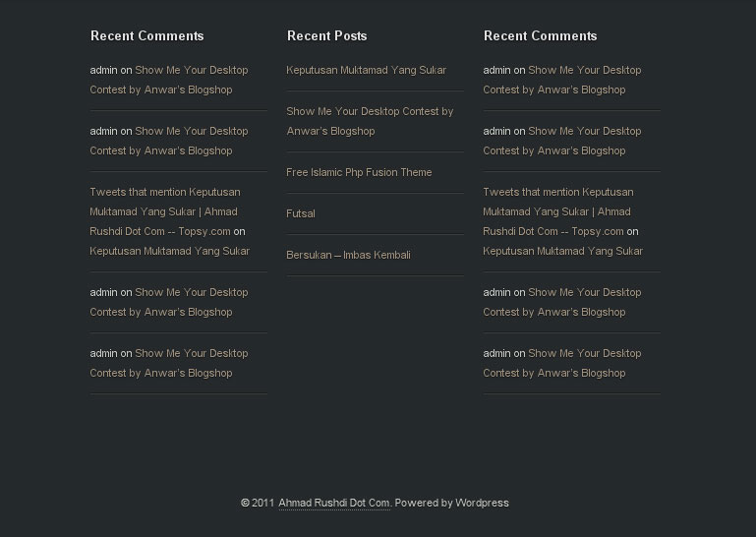Click the Wordpress link in footer
This screenshot has width=756, height=537.
click(482, 503)
